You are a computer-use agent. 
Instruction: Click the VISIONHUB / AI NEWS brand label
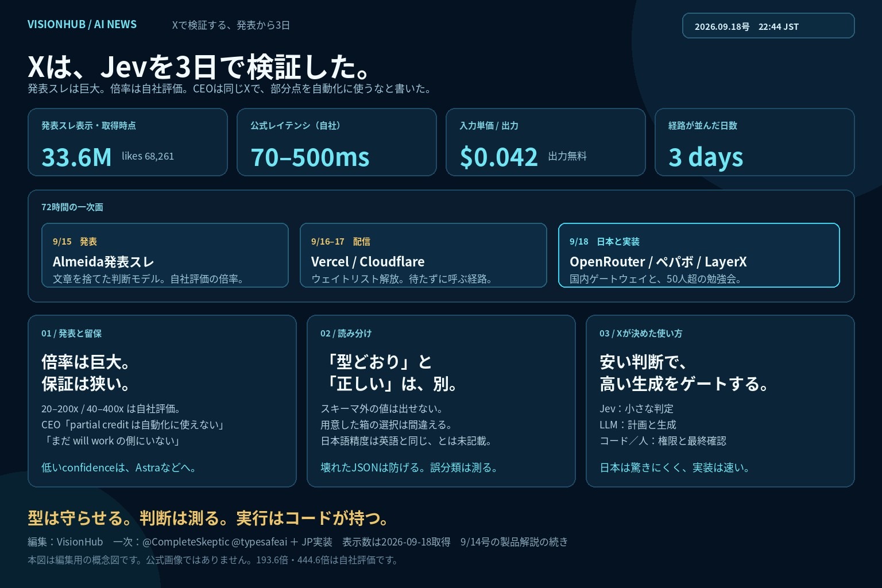point(82,24)
